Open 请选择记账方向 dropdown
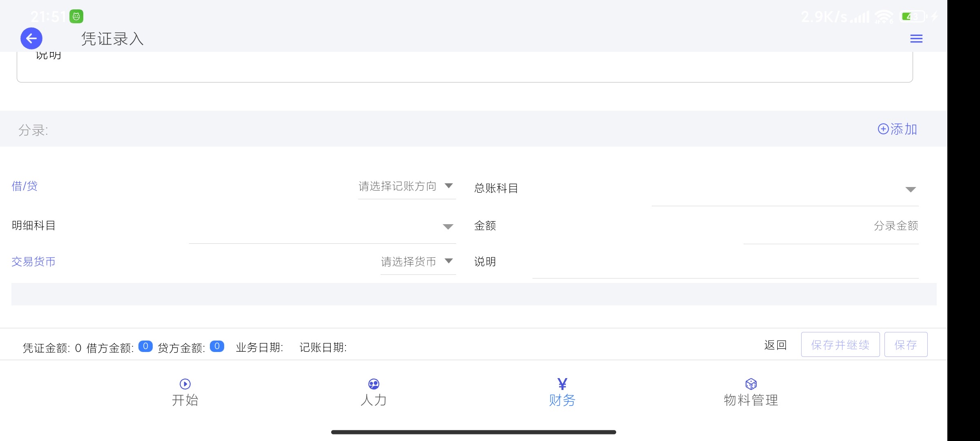 point(407,186)
